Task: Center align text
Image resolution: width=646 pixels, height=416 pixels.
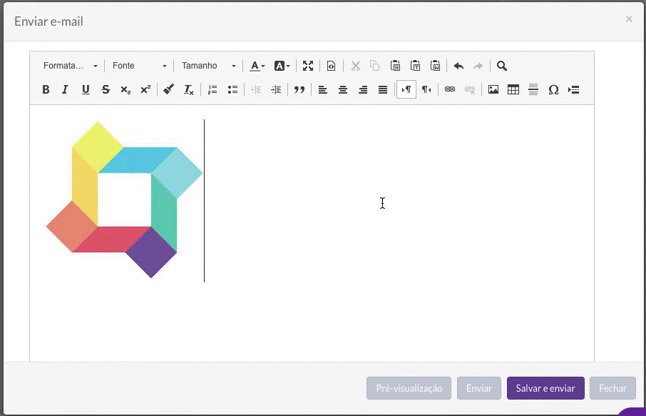Action: coord(343,89)
